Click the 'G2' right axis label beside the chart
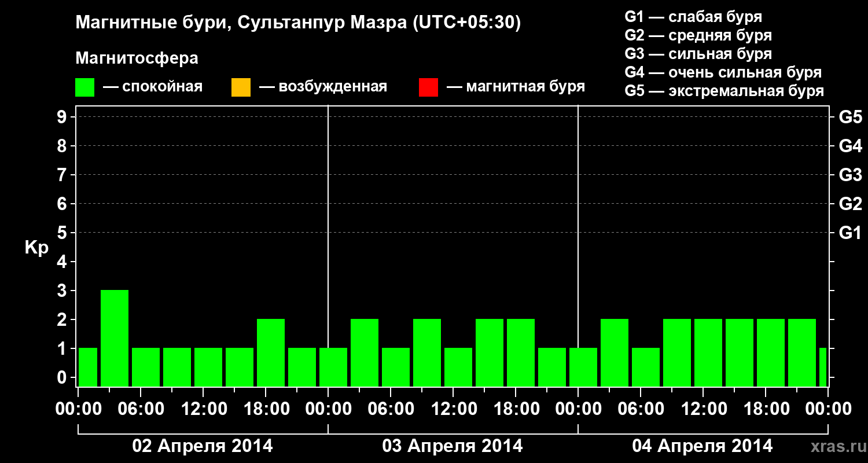This screenshot has height=463, width=868. (851, 204)
